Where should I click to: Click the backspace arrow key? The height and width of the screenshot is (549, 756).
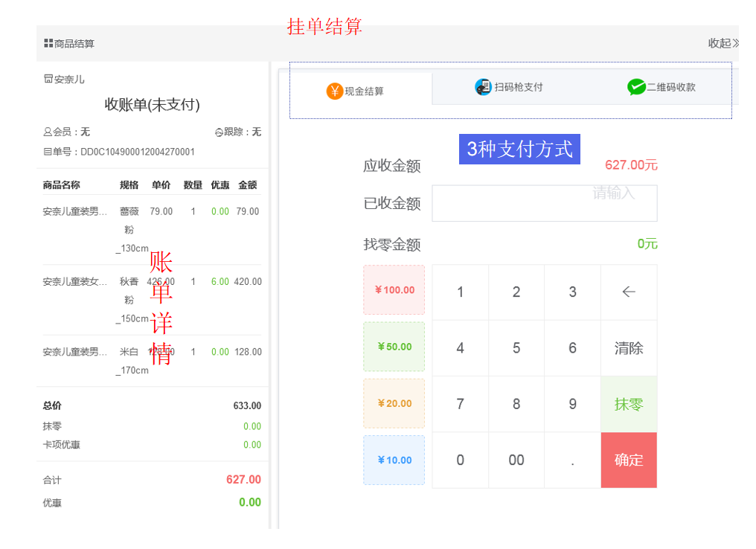[x=629, y=292]
